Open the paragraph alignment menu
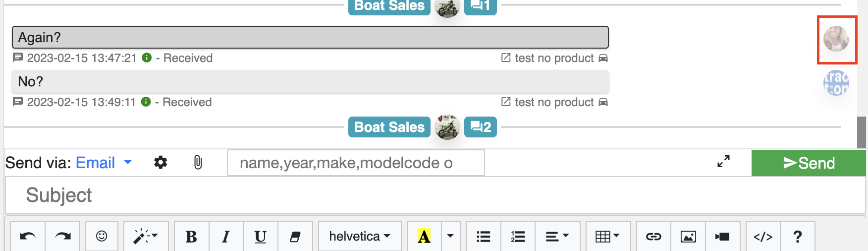Screen dimensions: 868x251 (557, 237)
